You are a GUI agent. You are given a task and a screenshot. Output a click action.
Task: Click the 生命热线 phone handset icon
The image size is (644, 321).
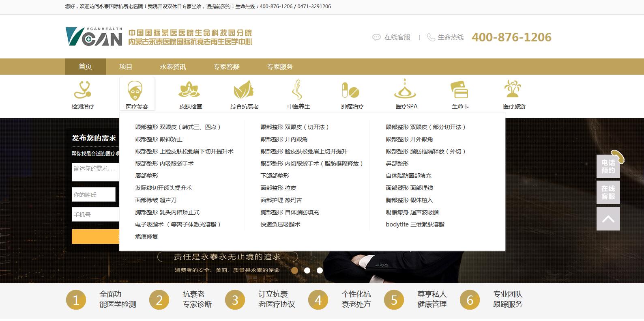point(431,37)
